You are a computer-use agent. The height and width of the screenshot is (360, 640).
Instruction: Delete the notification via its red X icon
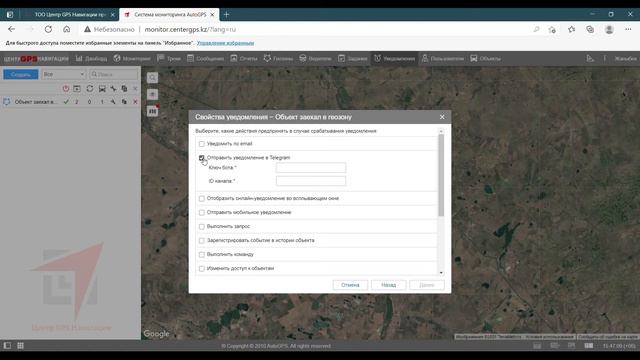pos(136,102)
